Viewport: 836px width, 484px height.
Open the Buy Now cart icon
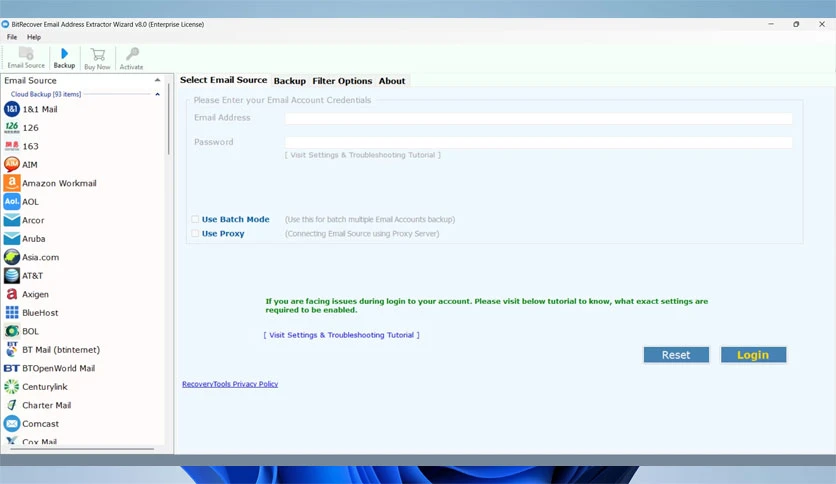(x=98, y=54)
